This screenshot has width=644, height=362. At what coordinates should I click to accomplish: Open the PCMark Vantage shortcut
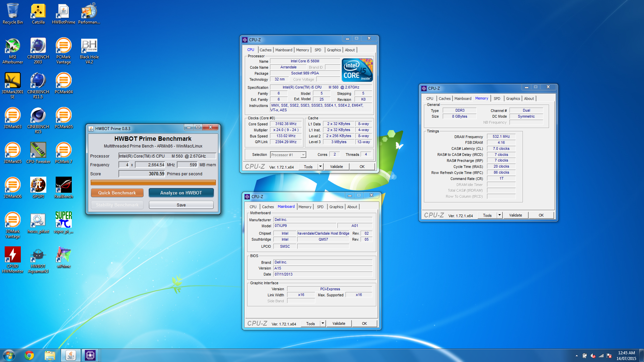[63, 51]
